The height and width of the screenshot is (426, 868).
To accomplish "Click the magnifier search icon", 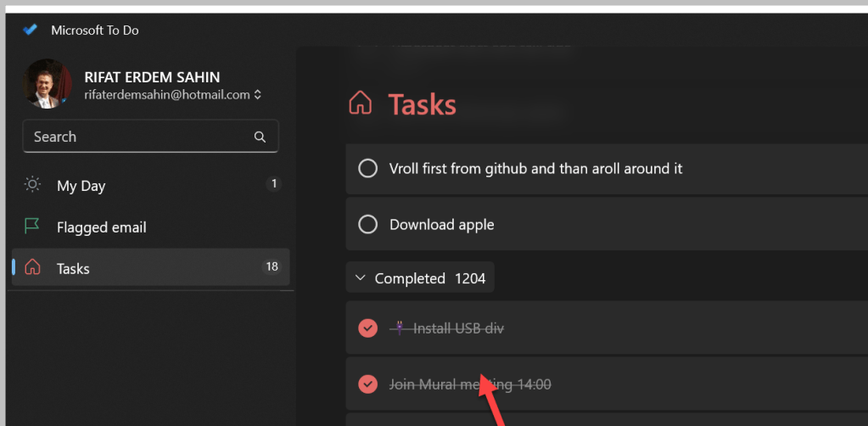I will coord(260,137).
